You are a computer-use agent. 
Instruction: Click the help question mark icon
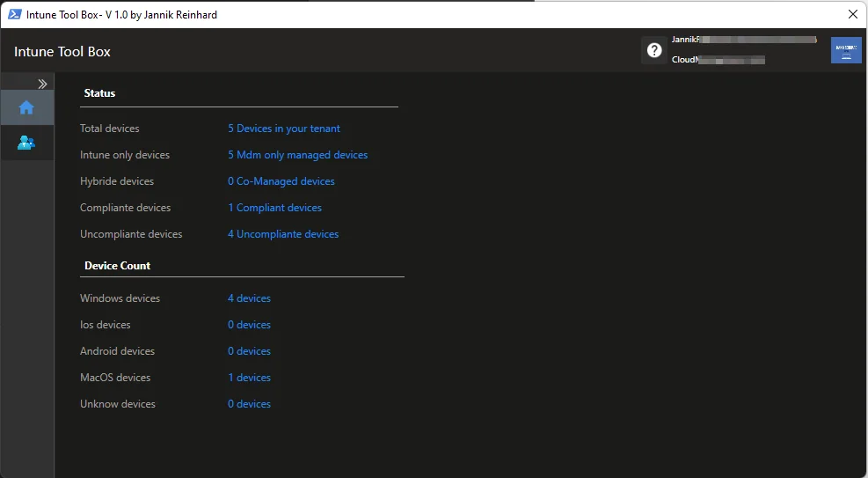pyautogui.click(x=654, y=50)
